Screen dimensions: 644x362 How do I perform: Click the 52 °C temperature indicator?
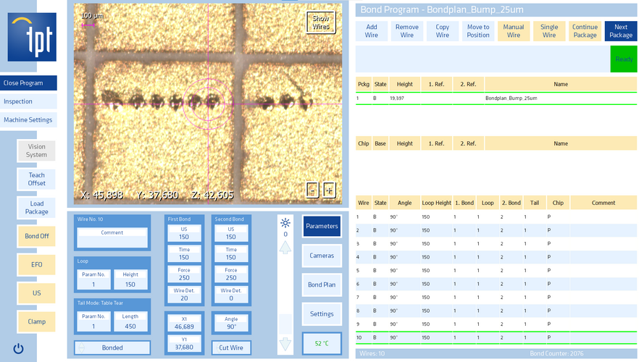pos(322,343)
